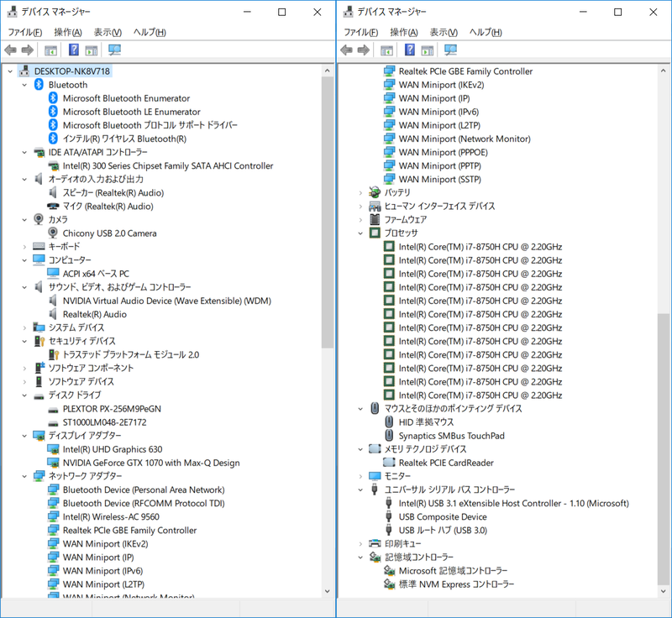Select PLEXTOR PX-256M9PeGN disk
Viewport: 672px width, 618px height.
pos(112,409)
